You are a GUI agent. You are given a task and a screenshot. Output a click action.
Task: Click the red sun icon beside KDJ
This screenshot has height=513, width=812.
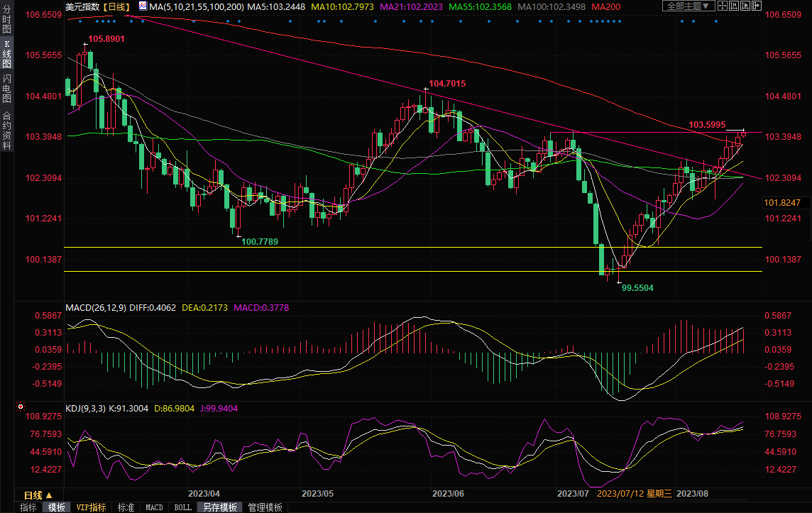21,407
